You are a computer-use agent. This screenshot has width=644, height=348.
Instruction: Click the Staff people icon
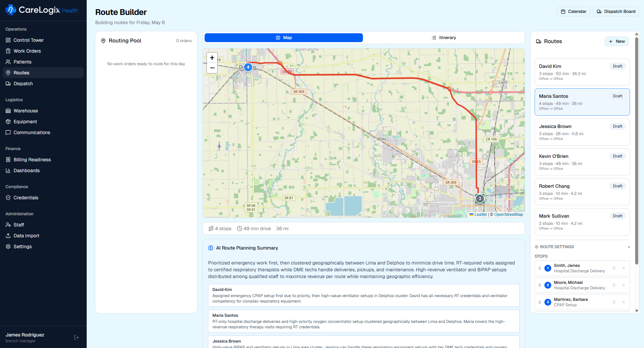click(x=8, y=225)
